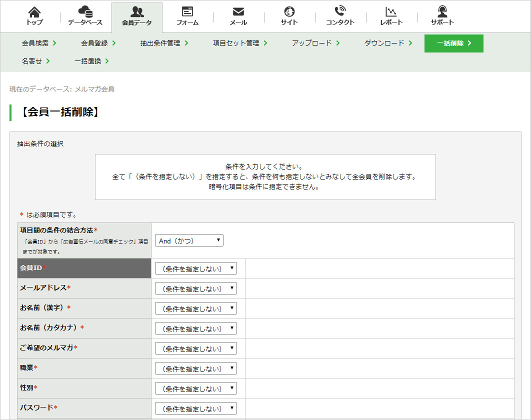Open the 会員ID condition dropdown
The height and width of the screenshot is (420, 531).
195,268
